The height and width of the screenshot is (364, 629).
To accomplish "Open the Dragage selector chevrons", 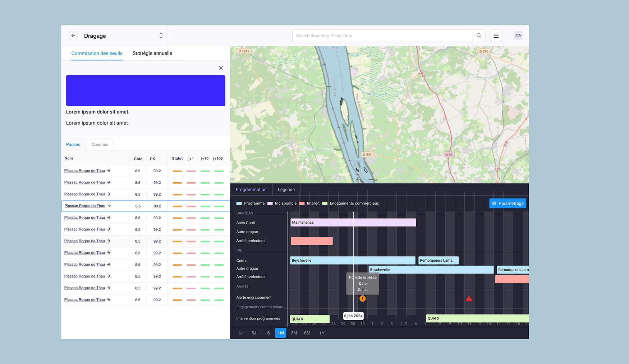I will pos(161,36).
